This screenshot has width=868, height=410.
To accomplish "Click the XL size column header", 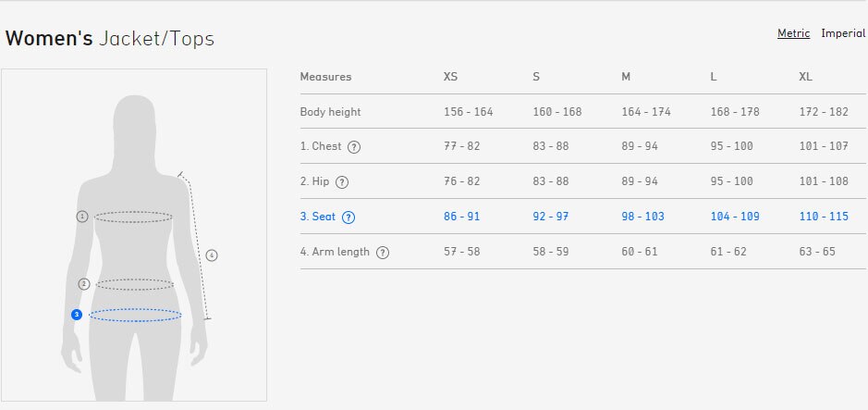I will click(805, 77).
